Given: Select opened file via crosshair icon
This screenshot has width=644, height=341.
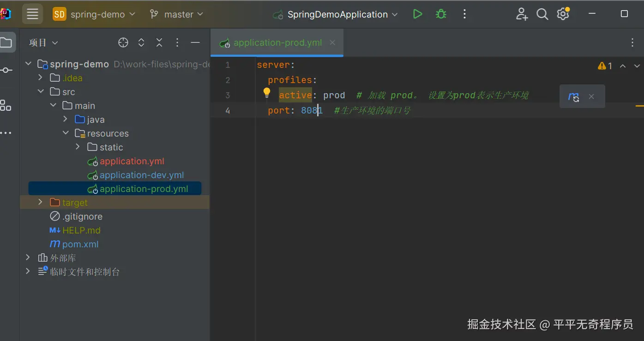Looking at the screenshot, I should [123, 43].
